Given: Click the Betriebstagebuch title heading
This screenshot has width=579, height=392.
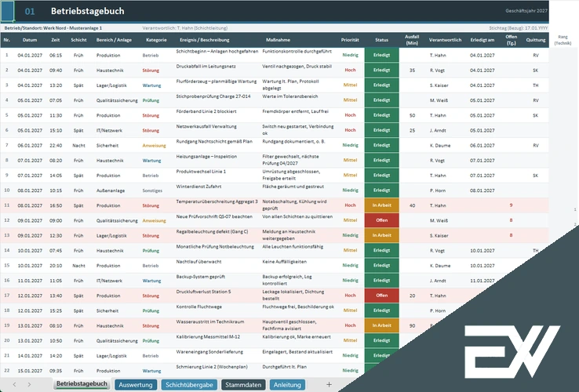Looking at the screenshot, I should point(88,11).
